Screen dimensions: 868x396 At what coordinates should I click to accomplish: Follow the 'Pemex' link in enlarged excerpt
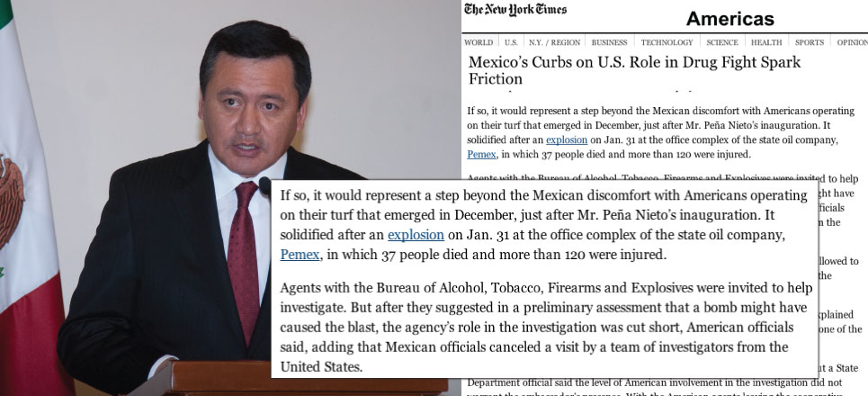[300, 254]
